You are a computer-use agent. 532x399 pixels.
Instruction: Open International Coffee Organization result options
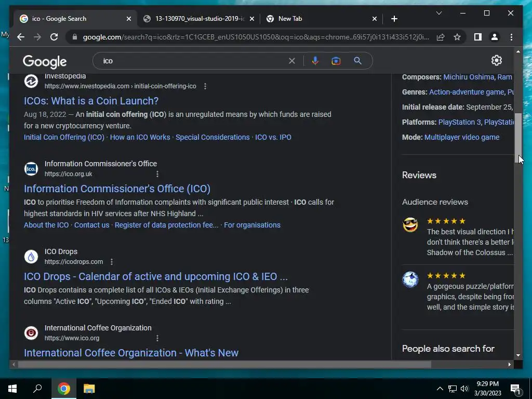point(157,338)
